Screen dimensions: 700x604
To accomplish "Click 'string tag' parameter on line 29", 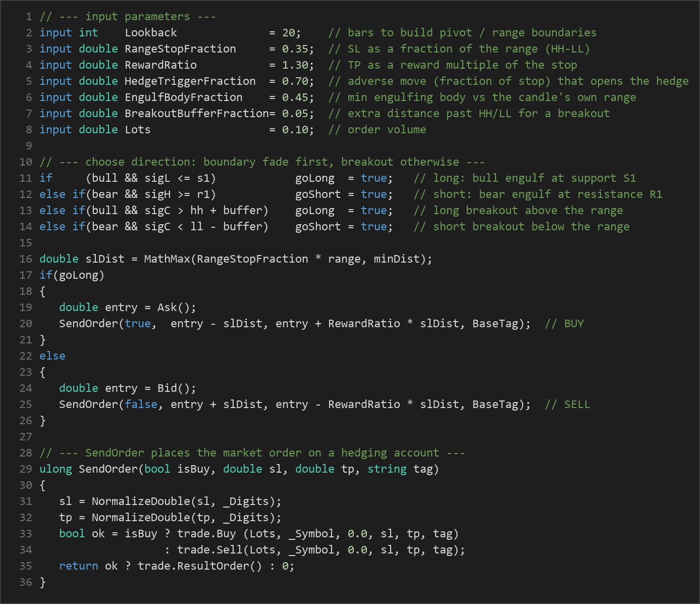I will [x=400, y=469].
